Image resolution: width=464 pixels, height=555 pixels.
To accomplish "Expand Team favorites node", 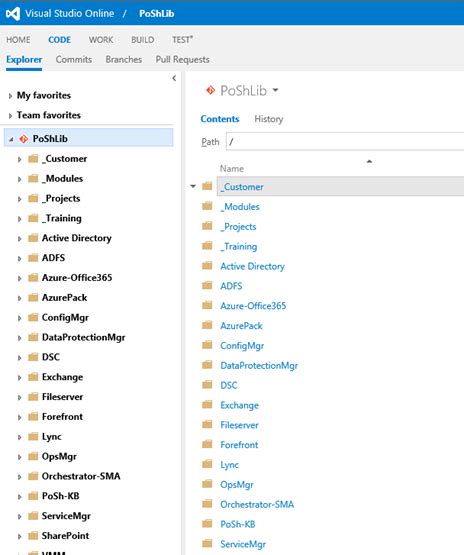I will point(10,115).
